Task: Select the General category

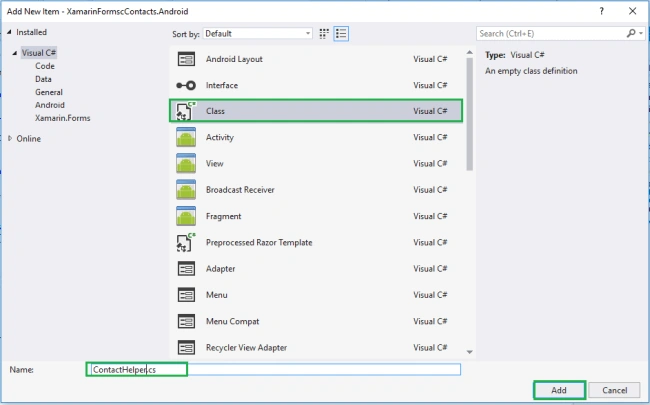Action: click(x=49, y=92)
